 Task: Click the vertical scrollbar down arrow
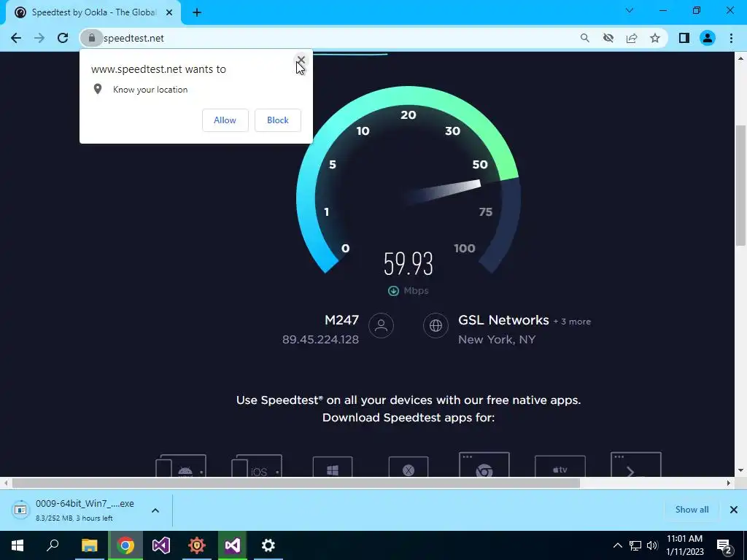click(x=740, y=470)
